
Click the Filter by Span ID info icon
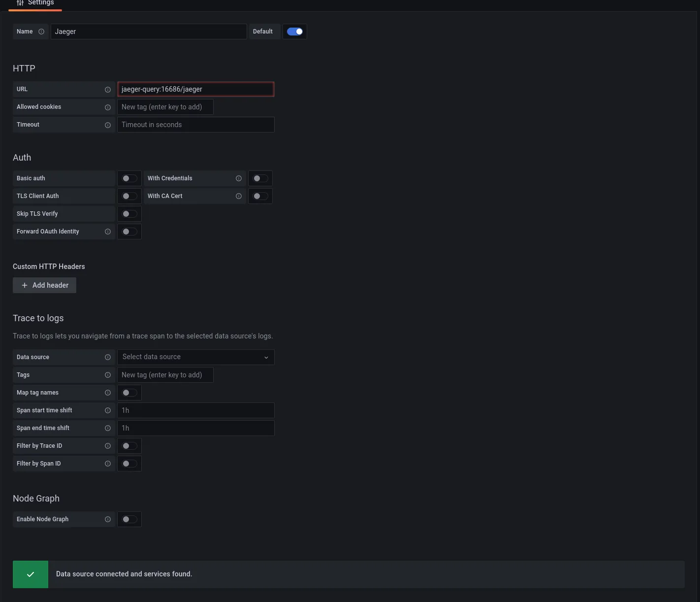[x=108, y=464]
